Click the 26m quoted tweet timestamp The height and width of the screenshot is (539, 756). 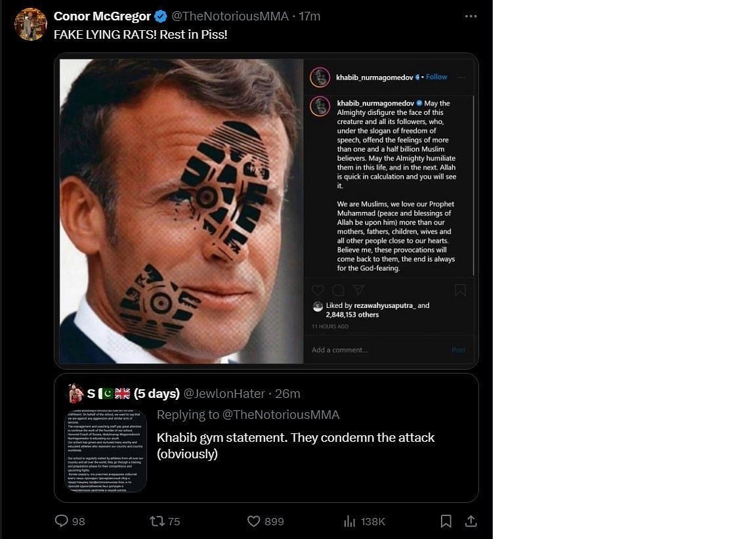(x=288, y=393)
